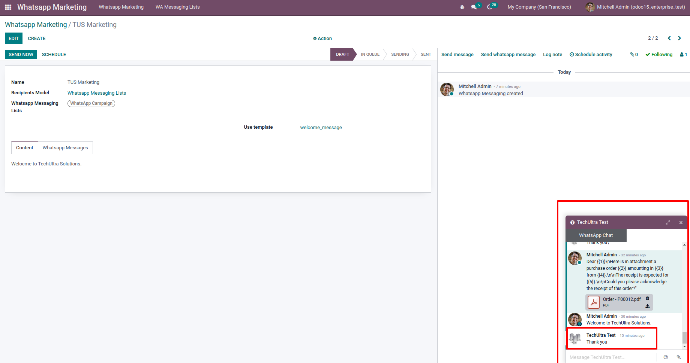Open the Action dropdown
This screenshot has height=363, width=690.
tap(323, 39)
